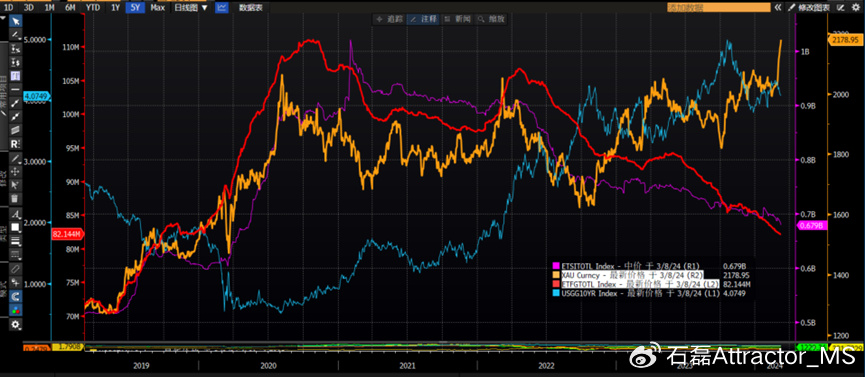Image resolution: width=865 pixels, height=377 pixels.
Task: Open the colored circles palette icon
Action: point(15,311)
